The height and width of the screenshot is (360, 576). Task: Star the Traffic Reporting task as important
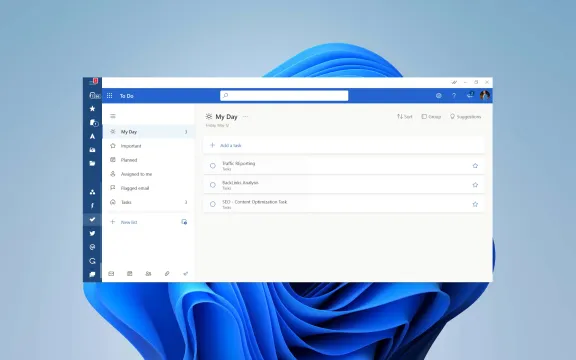coord(475,166)
